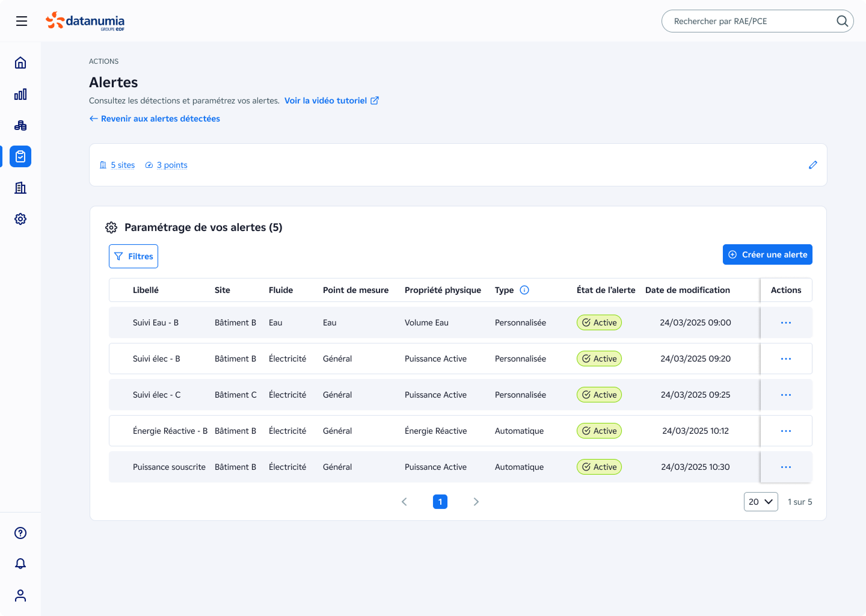Screen dimensions: 866x616
Task: Click the info icon next to Type
Action: click(524, 290)
